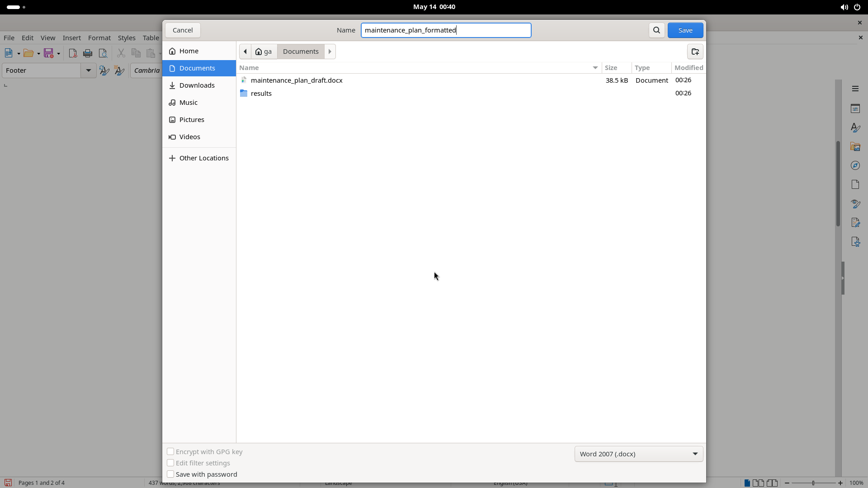Click the create new folder icon

[x=695, y=52]
